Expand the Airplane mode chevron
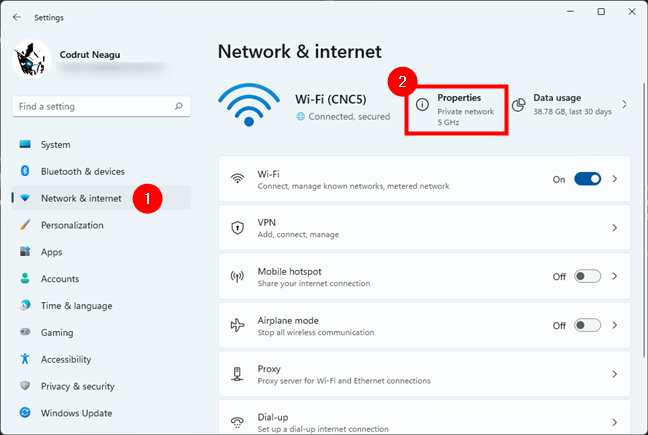648x435 pixels. pos(615,325)
